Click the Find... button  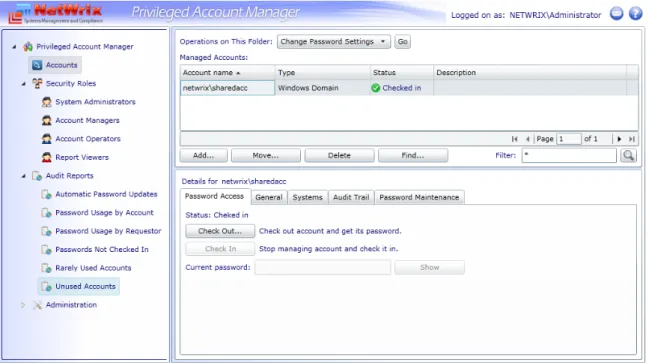coord(413,156)
